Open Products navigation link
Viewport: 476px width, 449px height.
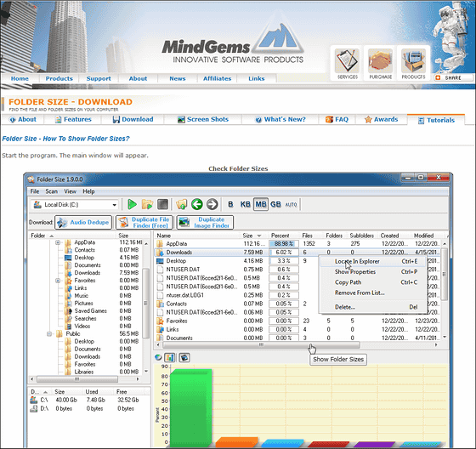pos(59,78)
